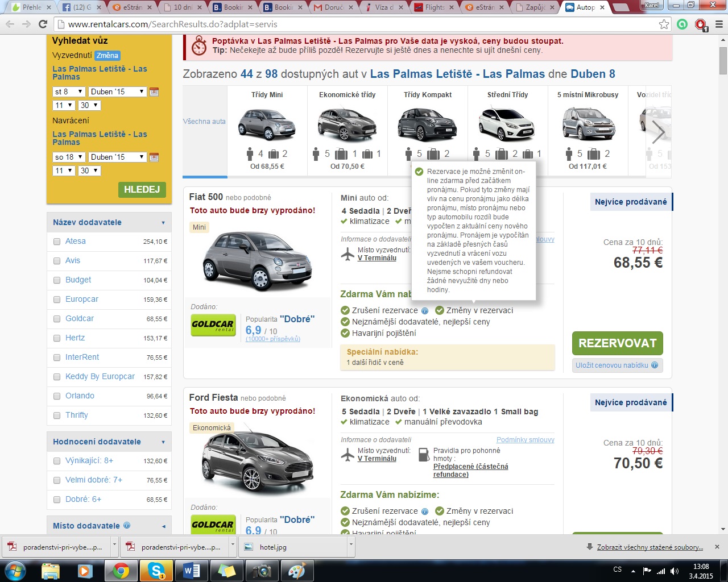The height and width of the screenshot is (582, 728).
Task: Click REZERVOVAT for Fiat 500
Action: 618,343
